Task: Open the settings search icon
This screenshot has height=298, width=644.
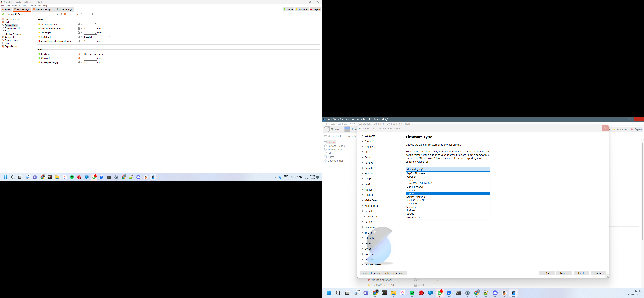Action: (89, 14)
